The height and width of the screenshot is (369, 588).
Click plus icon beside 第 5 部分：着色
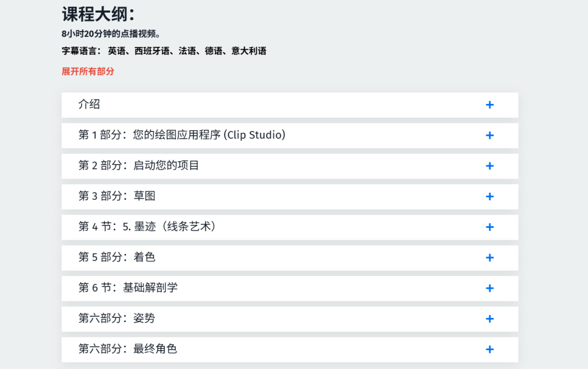coord(489,258)
